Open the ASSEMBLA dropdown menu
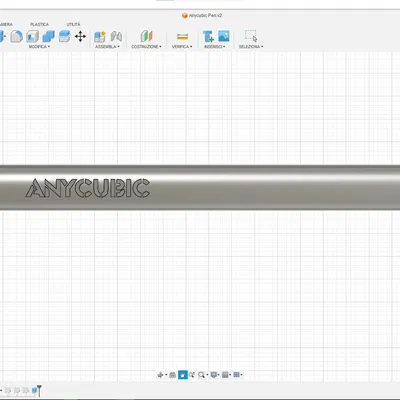Viewport: 400px width, 400px height. coord(107,47)
